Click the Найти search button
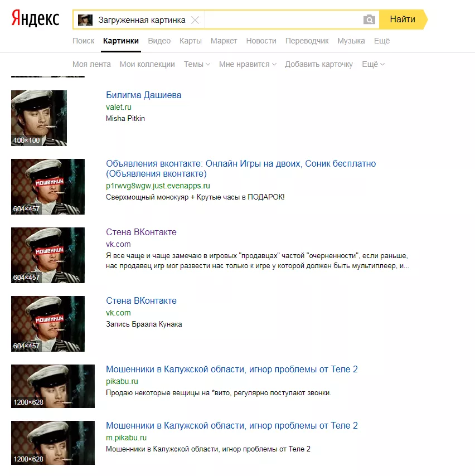The height and width of the screenshot is (476, 475). (x=403, y=20)
